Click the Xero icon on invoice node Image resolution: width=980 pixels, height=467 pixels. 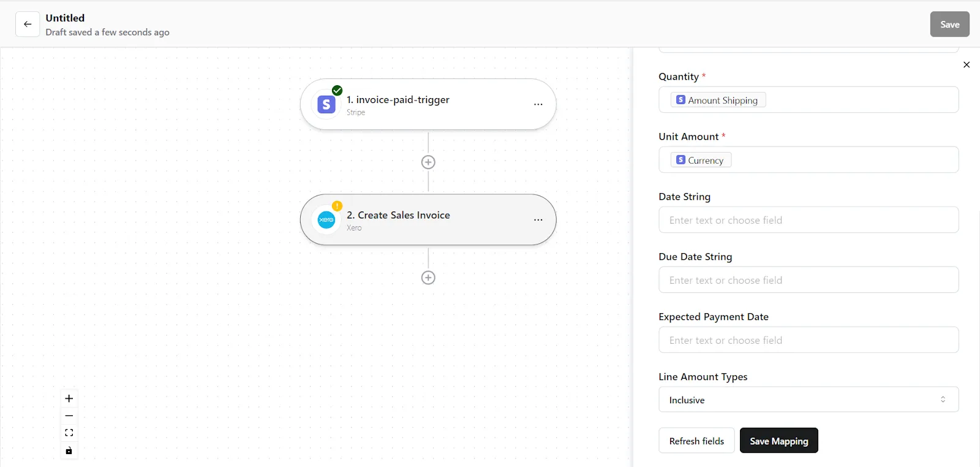(x=326, y=220)
